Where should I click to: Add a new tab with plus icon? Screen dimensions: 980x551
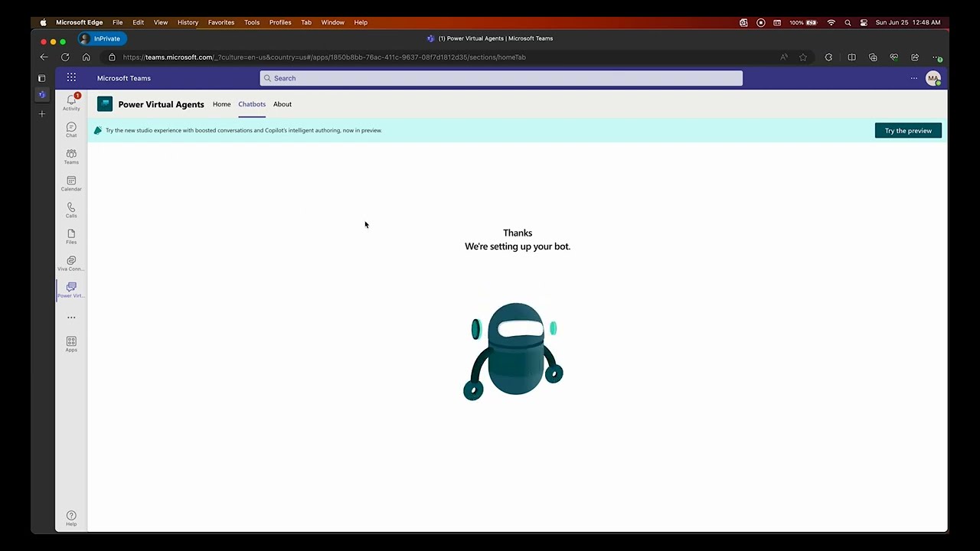click(42, 114)
